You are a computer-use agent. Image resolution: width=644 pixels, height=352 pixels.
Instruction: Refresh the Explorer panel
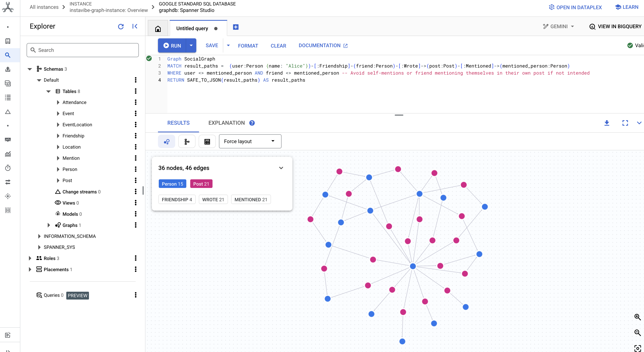121,26
